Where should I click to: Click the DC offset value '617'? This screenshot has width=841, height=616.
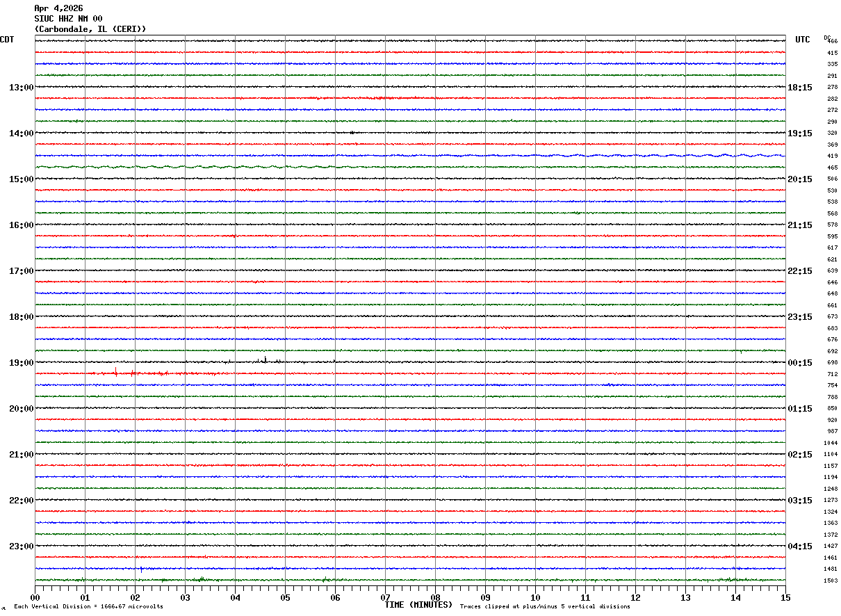[832, 248]
